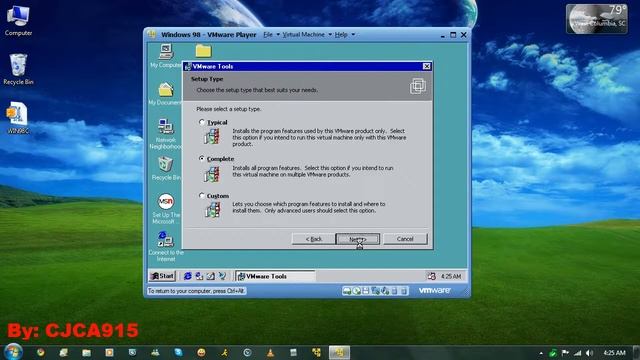Select the Typical setup radio button
This screenshot has width=640, height=360.
coord(202,122)
